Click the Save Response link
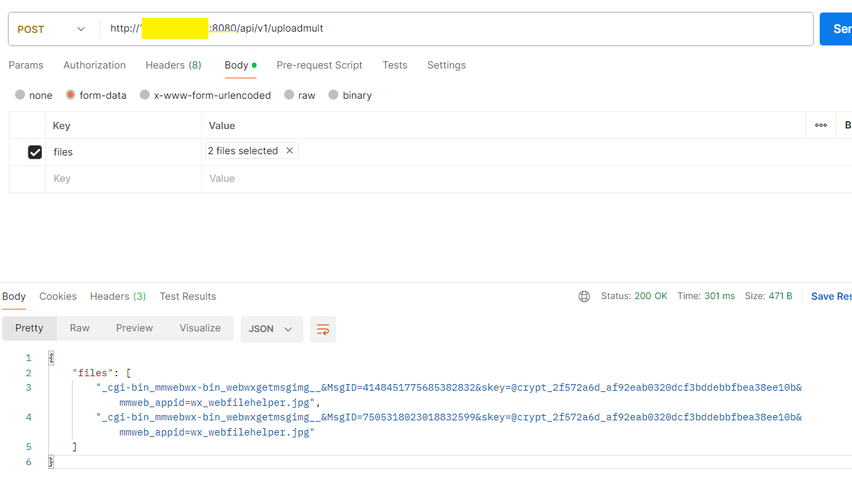The width and height of the screenshot is (852, 504). (x=831, y=296)
